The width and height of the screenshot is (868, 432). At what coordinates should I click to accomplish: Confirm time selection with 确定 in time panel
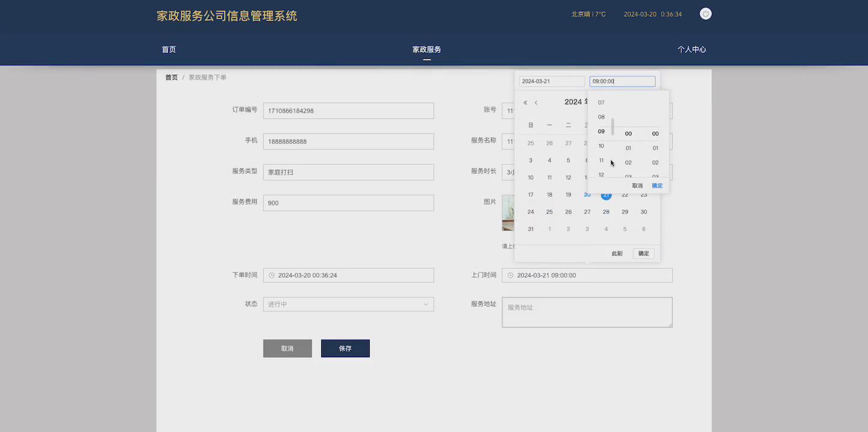657,185
